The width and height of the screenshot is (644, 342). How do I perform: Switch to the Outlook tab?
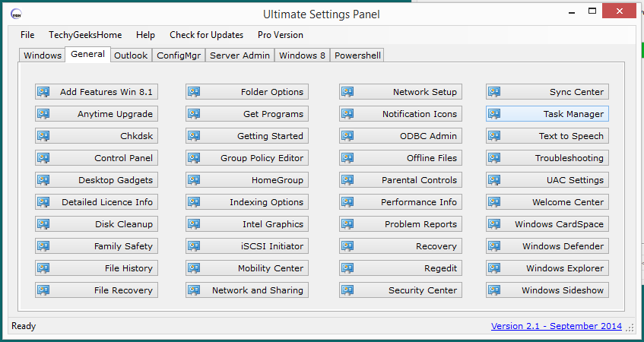coord(131,55)
